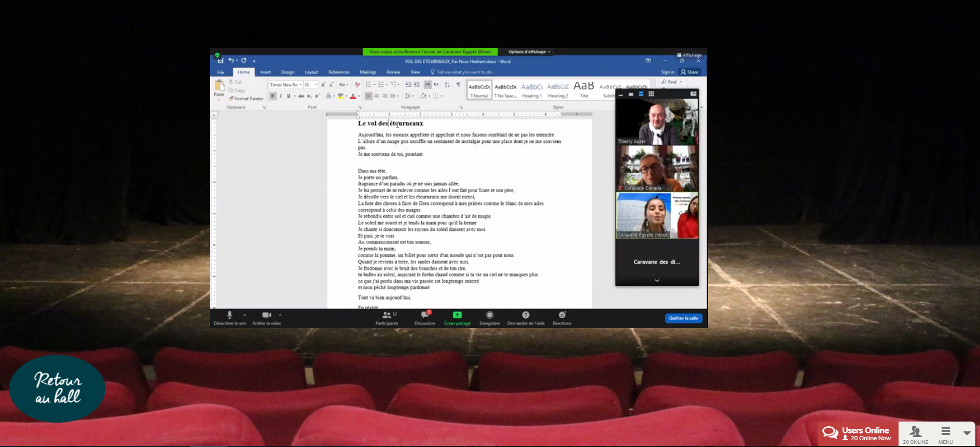Switch video panel to grid view
980x447 pixels.
651,94
